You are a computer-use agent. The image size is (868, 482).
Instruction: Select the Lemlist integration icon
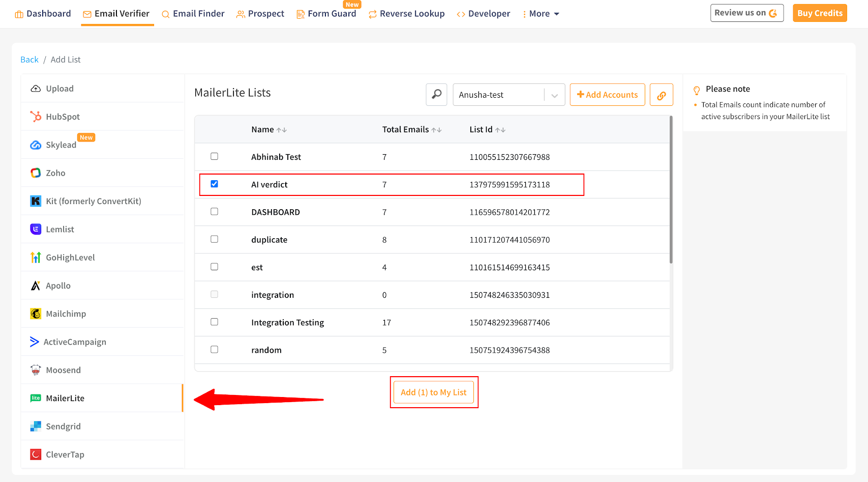[x=36, y=229]
